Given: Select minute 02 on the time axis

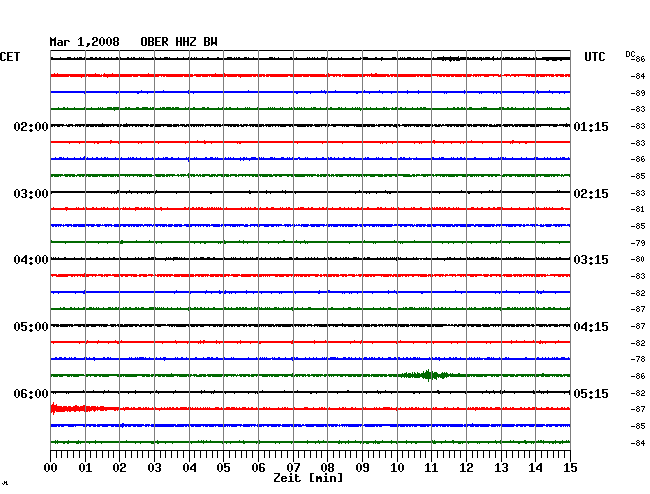Looking at the screenshot, I should pyautogui.click(x=119, y=467).
